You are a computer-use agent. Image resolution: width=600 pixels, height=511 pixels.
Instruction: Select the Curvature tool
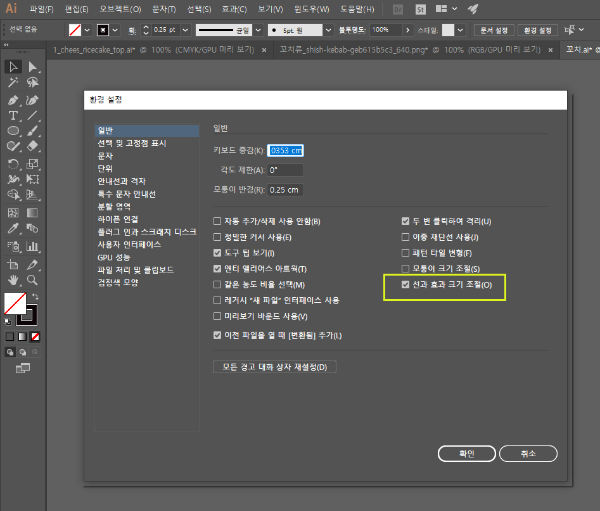(x=33, y=100)
